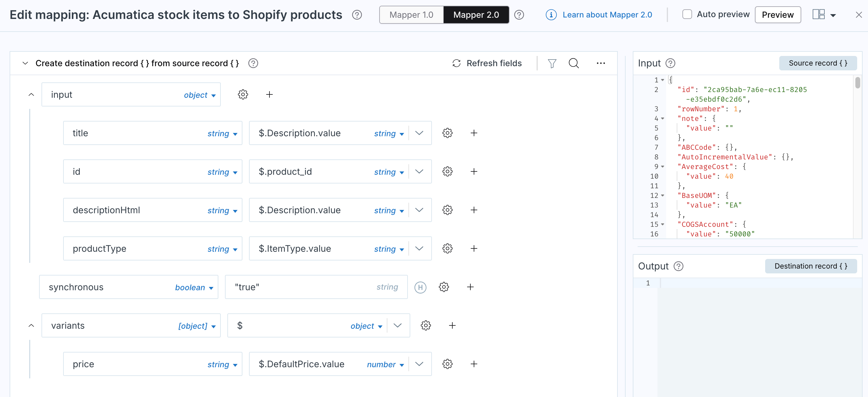Open object data type dropdown on input
The width and height of the screenshot is (868, 397).
pyautogui.click(x=199, y=95)
